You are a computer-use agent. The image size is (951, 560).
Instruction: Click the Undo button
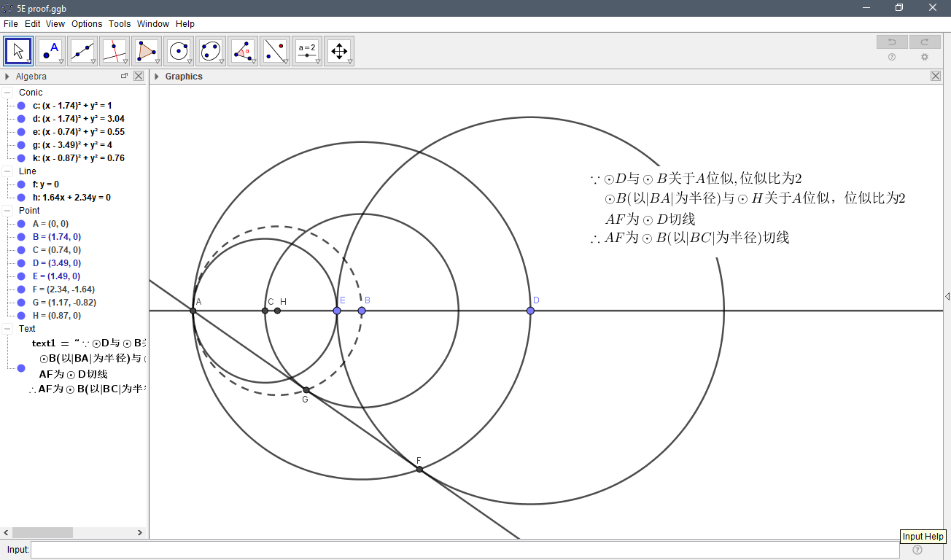891,42
